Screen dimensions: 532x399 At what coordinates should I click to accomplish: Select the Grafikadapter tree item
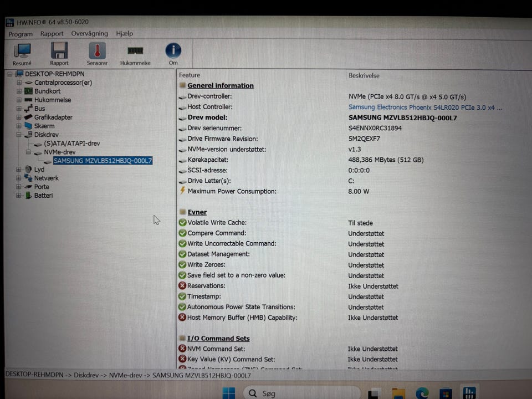point(53,117)
